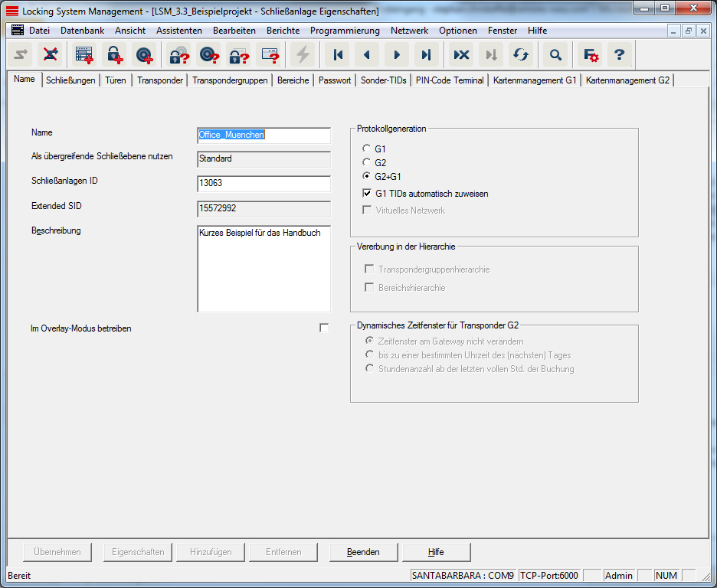Open the Programmierung menu
The height and width of the screenshot is (588, 717).
coord(345,31)
